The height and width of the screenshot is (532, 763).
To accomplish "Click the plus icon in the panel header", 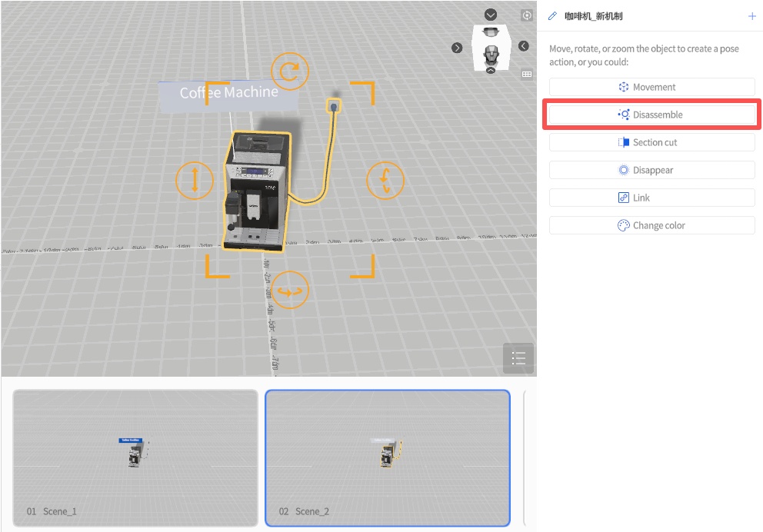I will point(751,16).
